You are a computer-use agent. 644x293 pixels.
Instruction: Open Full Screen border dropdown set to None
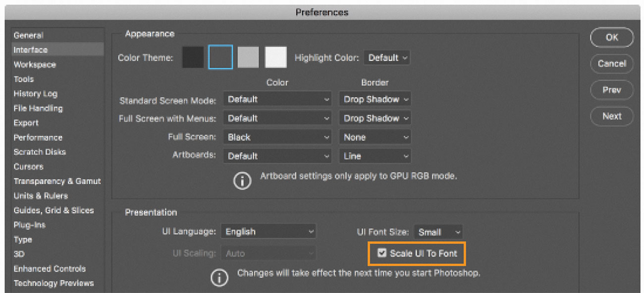click(x=375, y=137)
